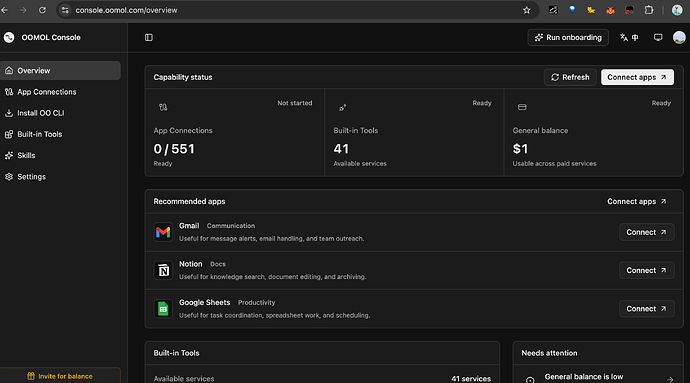Image resolution: width=690 pixels, height=383 pixels.
Task: Open App Connections in sidebar
Action: click(60, 92)
